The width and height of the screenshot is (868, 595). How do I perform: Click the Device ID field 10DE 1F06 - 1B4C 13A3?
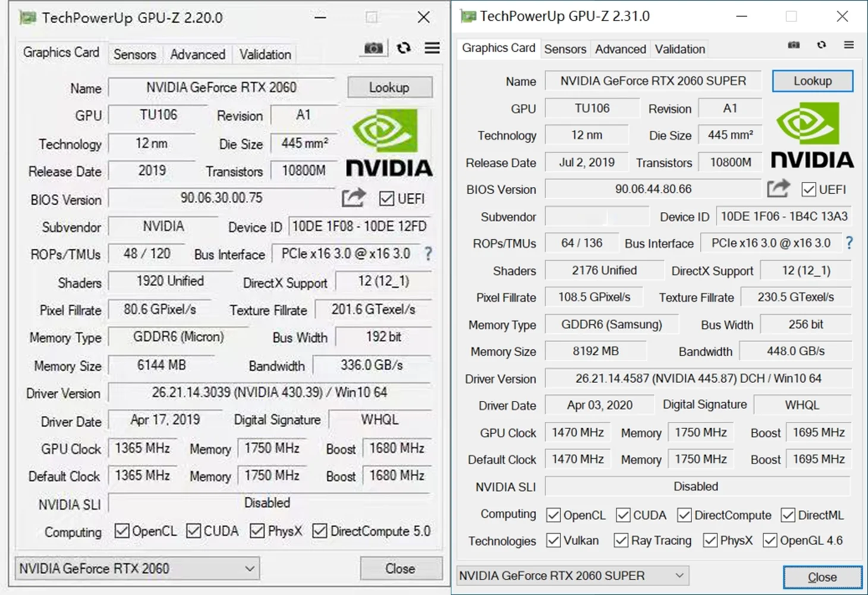[x=784, y=216]
